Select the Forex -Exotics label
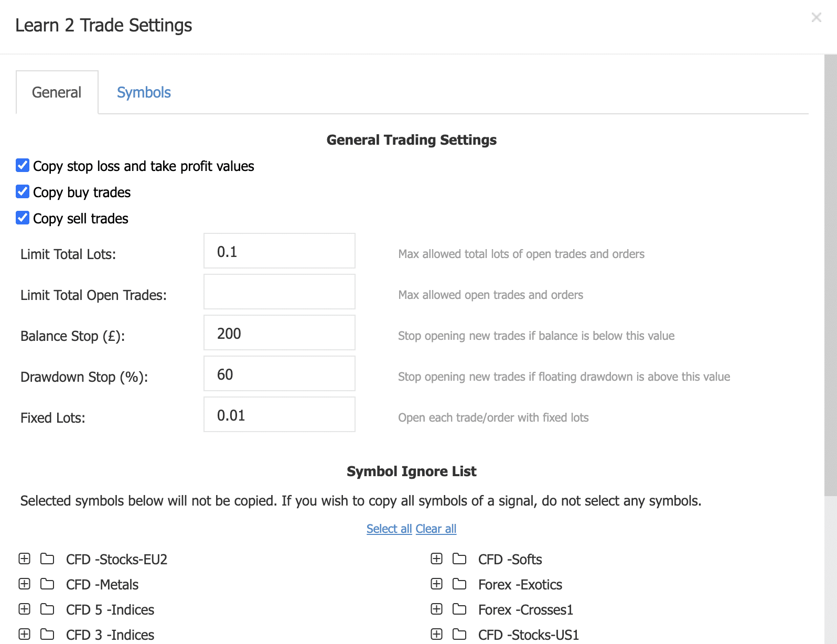Screen dimensions: 837x644 pyautogui.click(x=520, y=585)
